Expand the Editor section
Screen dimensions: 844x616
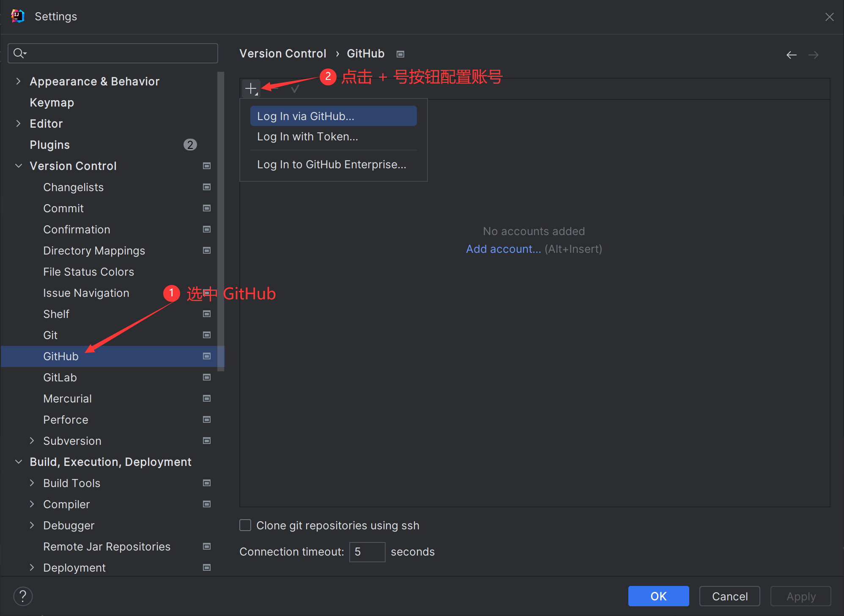click(18, 123)
